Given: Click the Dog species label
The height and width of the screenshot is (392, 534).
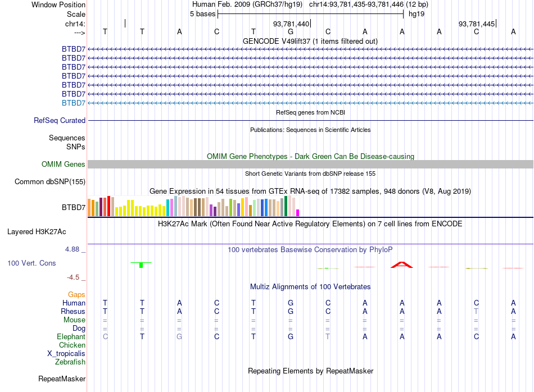Looking at the screenshot, I should (x=79, y=329).
